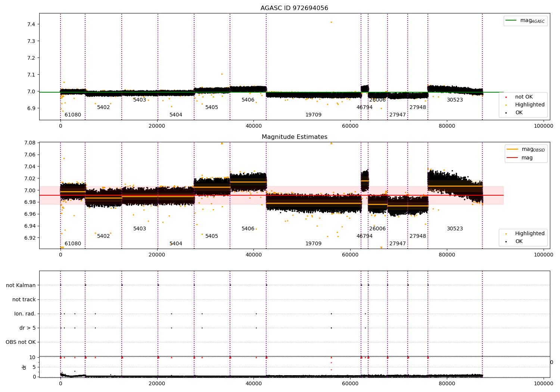Image resolution: width=560 pixels, height=392 pixels.
Task: Select the 7.06 y-axis tick label
Action: point(30,155)
